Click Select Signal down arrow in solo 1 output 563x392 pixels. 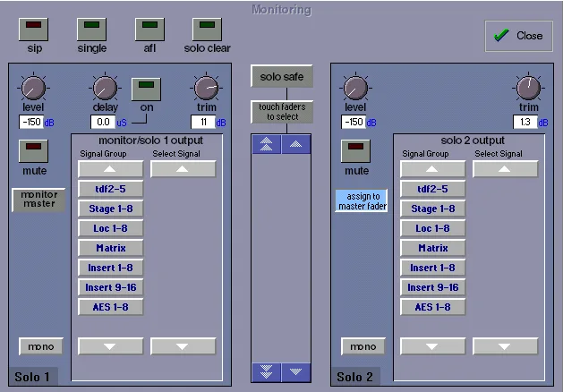(183, 346)
